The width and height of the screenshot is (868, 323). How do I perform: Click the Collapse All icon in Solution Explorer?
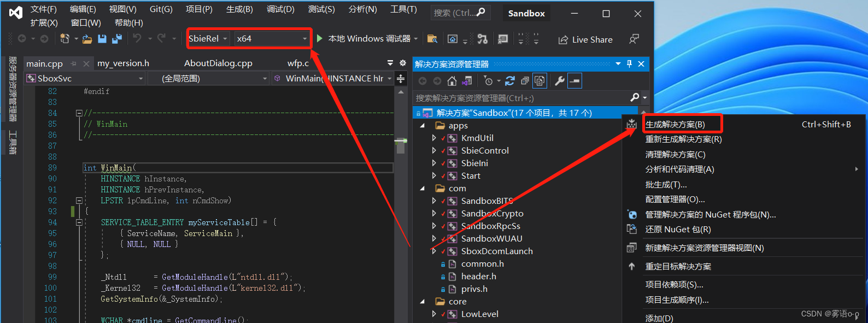(525, 81)
